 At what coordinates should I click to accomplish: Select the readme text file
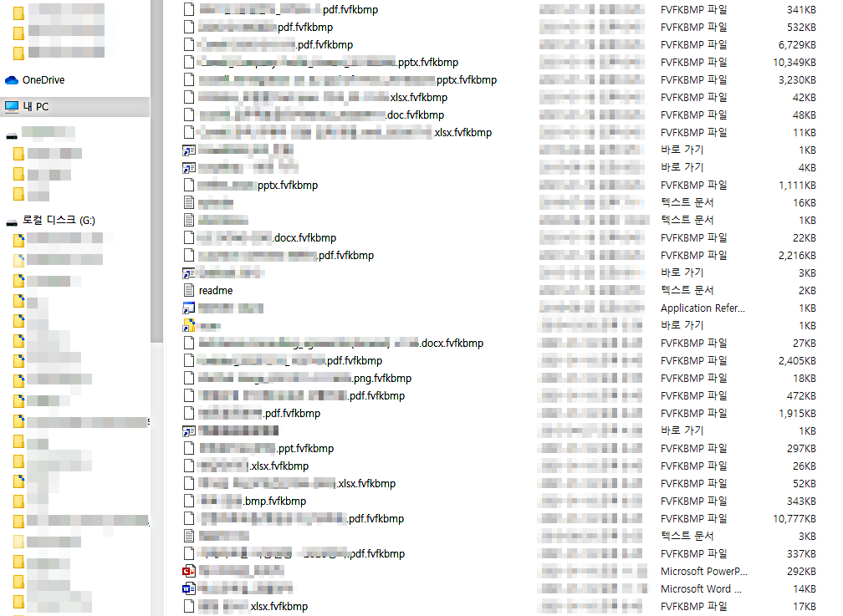point(216,290)
